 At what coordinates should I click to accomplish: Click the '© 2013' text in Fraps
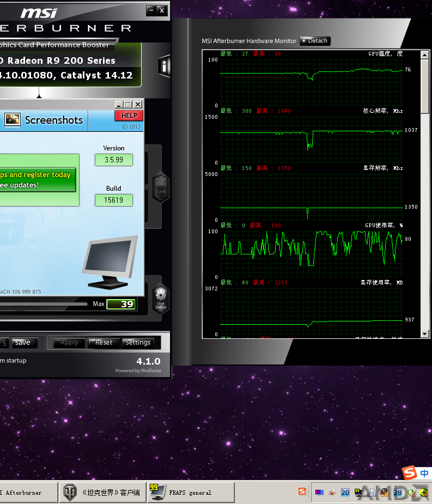coord(131,126)
